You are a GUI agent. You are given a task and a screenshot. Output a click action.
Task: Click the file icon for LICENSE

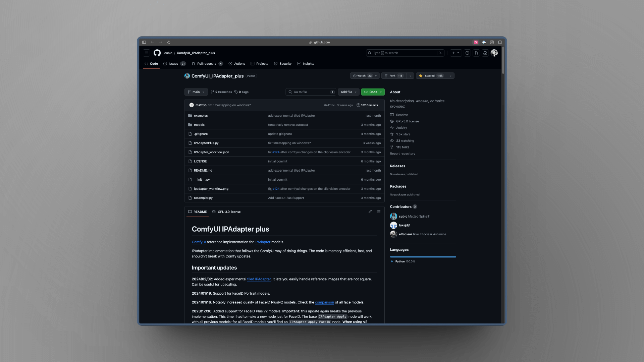(x=190, y=161)
